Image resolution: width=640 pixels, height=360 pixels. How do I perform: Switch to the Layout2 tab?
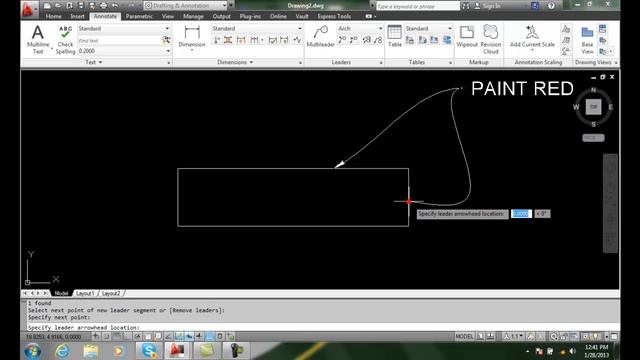pos(111,293)
